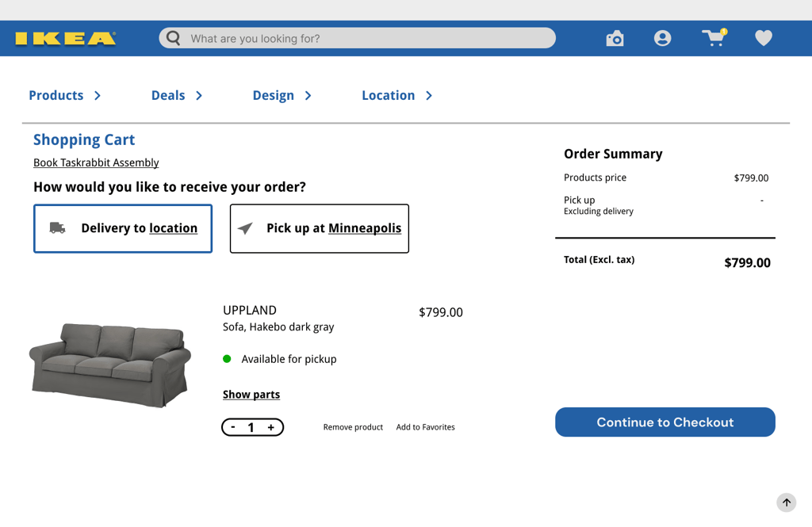Click the UPPLAND product name

[250, 310]
